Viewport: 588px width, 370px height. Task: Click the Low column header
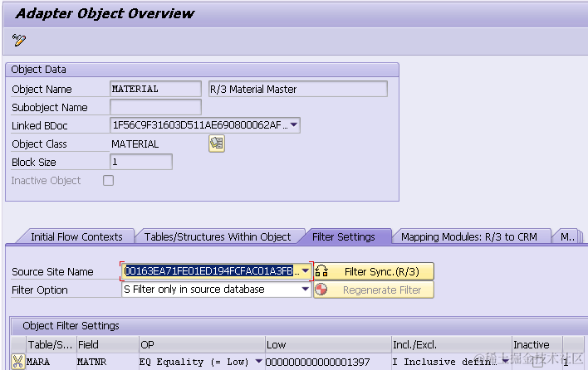coord(328,344)
